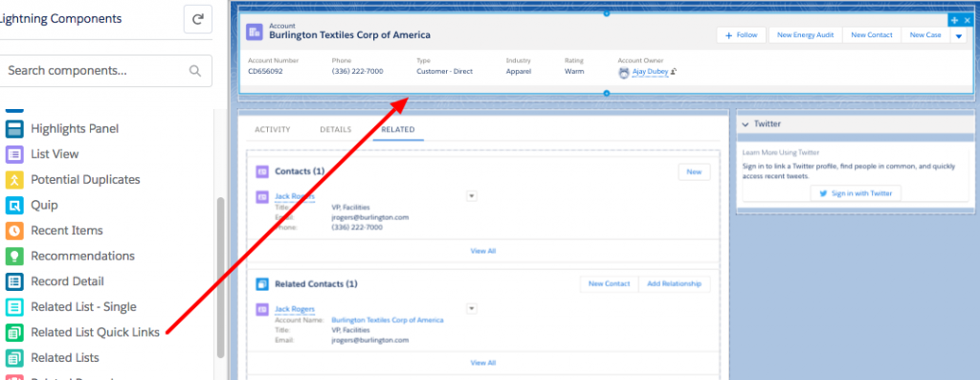This screenshot has height=380, width=980.
Task: Click the phone number (336) 222-7000 in header
Action: point(358,71)
